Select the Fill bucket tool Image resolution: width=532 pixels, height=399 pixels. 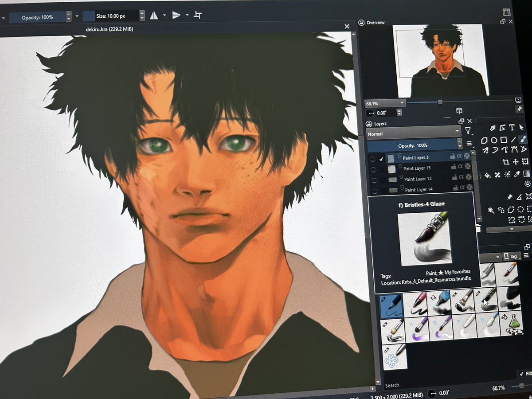click(488, 174)
